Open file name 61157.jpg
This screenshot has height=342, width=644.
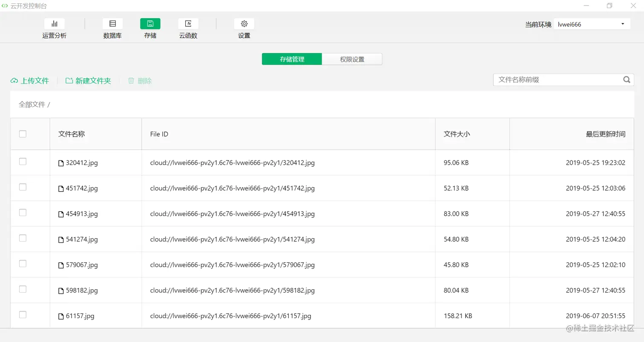coord(80,316)
